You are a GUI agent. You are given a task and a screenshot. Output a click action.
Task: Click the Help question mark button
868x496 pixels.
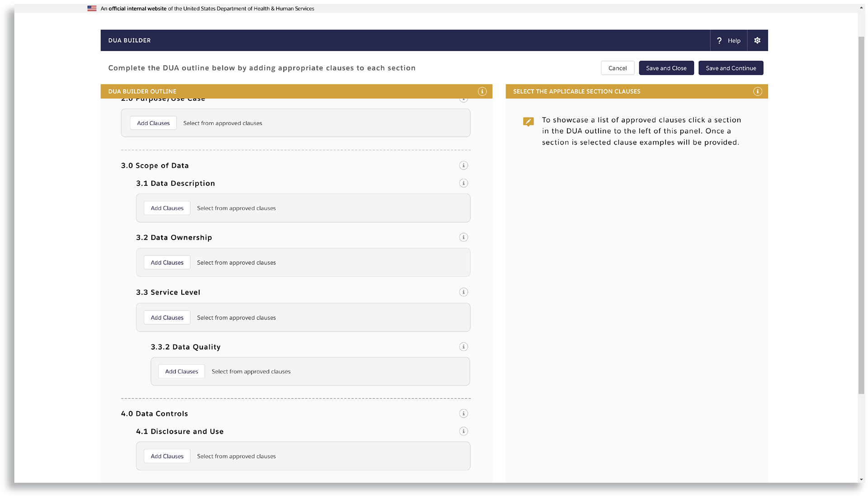click(728, 41)
